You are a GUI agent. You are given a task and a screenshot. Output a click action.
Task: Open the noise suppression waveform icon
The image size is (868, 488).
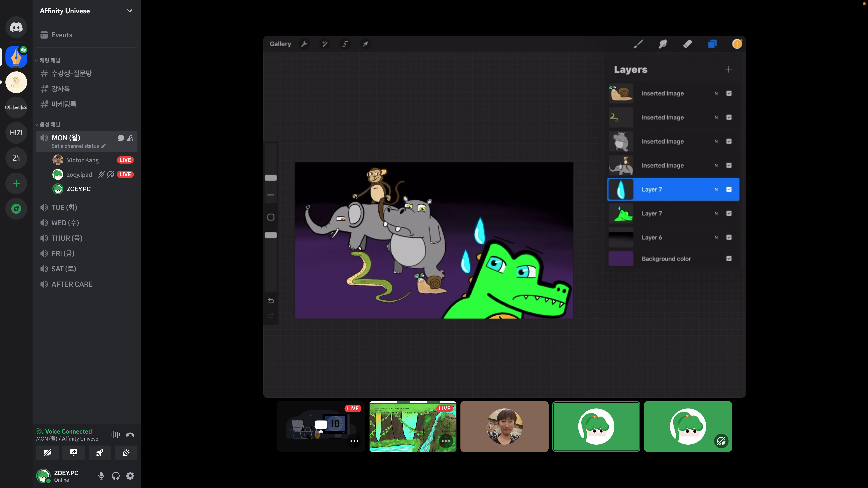coord(116,435)
